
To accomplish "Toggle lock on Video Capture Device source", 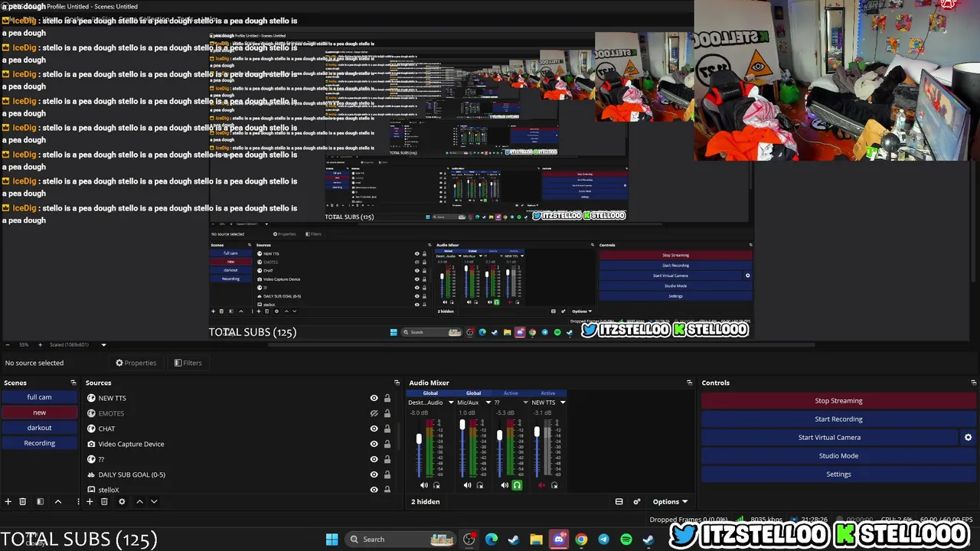I will pos(387,444).
